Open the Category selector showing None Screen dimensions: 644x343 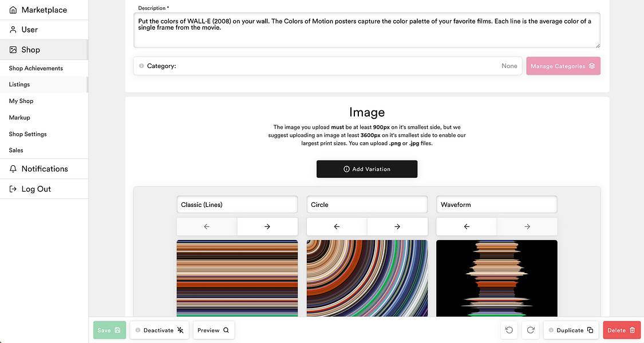click(328, 66)
